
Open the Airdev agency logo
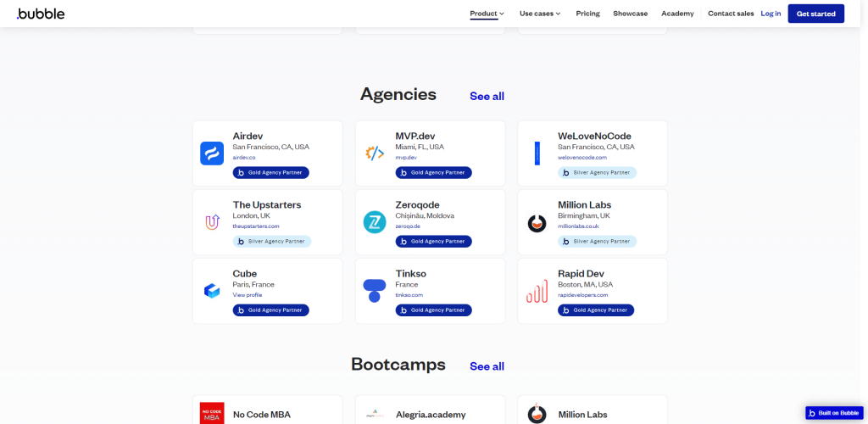211,153
